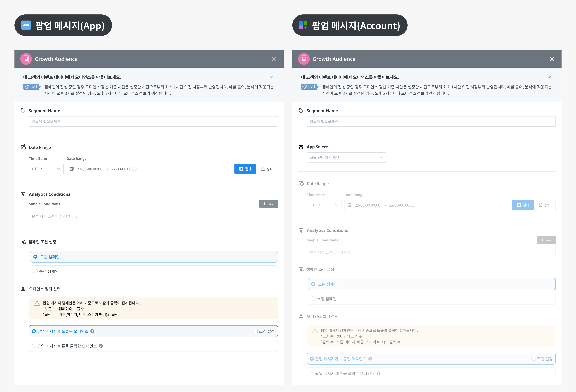Check the 조건 설정 checkbox in the App panel
The width and height of the screenshot is (576, 392).
(x=255, y=331)
